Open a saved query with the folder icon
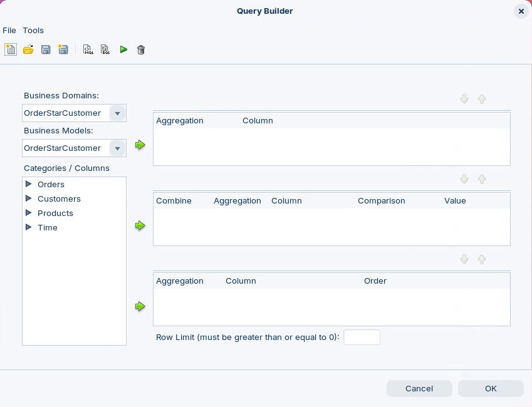The width and height of the screenshot is (532, 407). click(x=28, y=49)
